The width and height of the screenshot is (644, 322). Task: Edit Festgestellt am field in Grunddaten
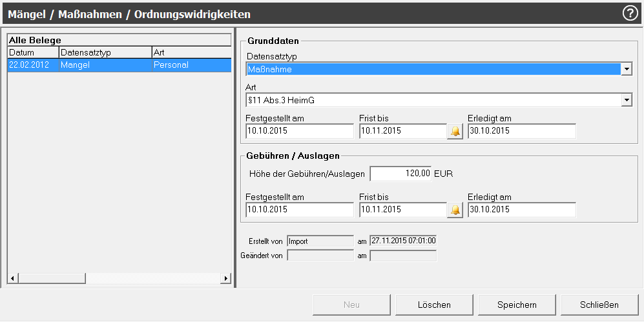(x=300, y=131)
